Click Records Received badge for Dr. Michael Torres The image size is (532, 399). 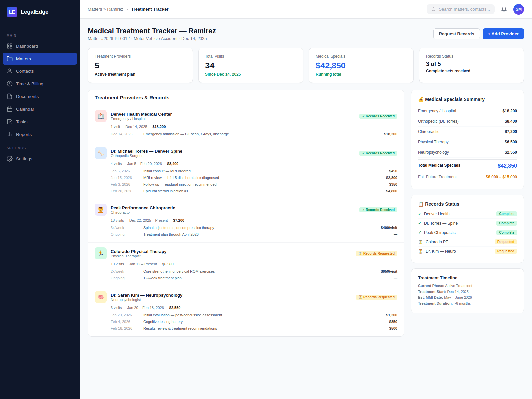click(378, 153)
